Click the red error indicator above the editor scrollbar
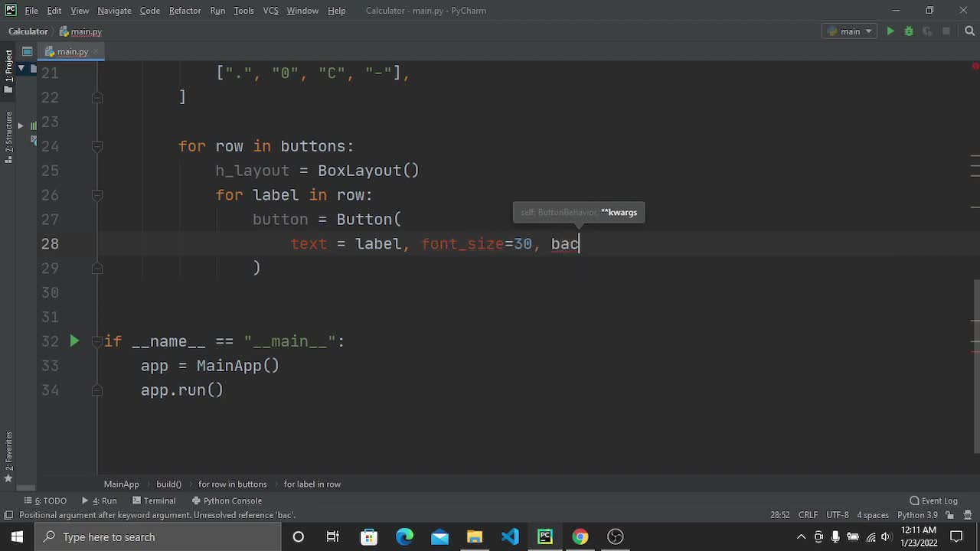Screen dimensions: 980x551 click(x=975, y=67)
